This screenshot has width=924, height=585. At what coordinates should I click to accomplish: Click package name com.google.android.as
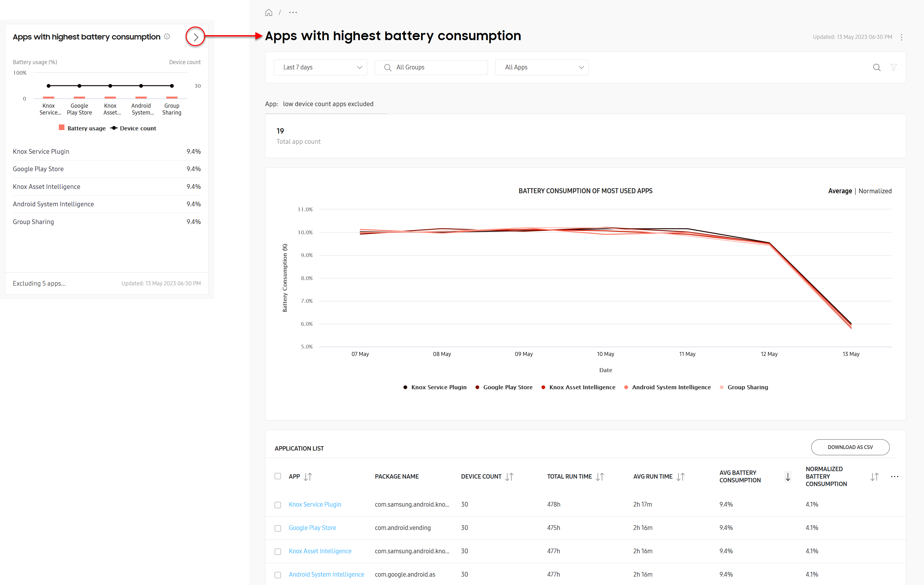coord(405,575)
